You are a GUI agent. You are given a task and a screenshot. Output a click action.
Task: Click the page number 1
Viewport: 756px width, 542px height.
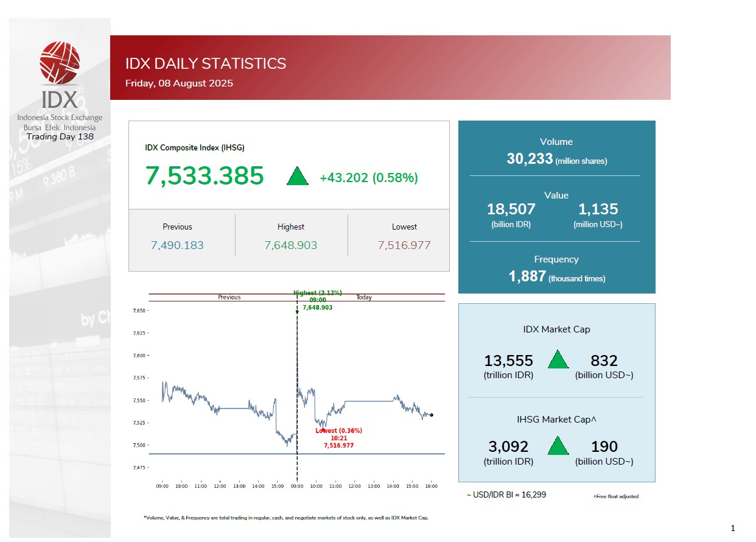(733, 527)
